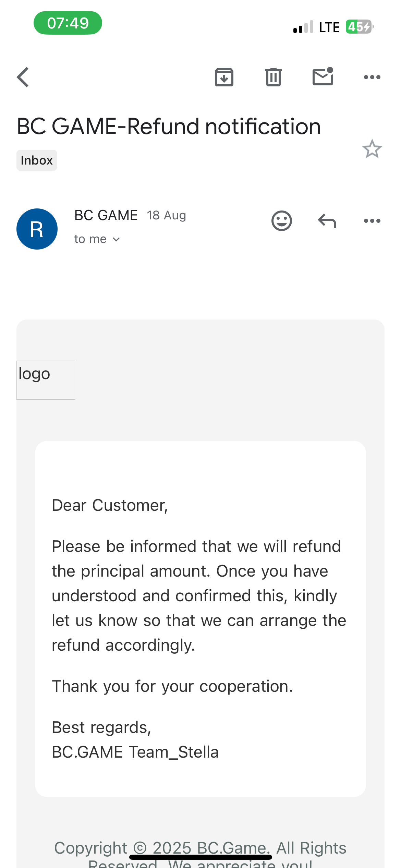Select the Inbox label chip
This screenshot has height=868, width=401.
coord(37,160)
